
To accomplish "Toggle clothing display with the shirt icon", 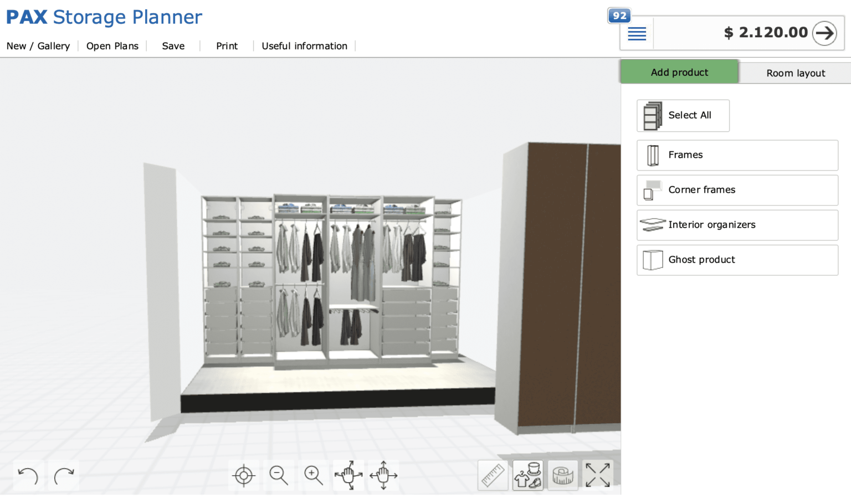I will coord(527,475).
